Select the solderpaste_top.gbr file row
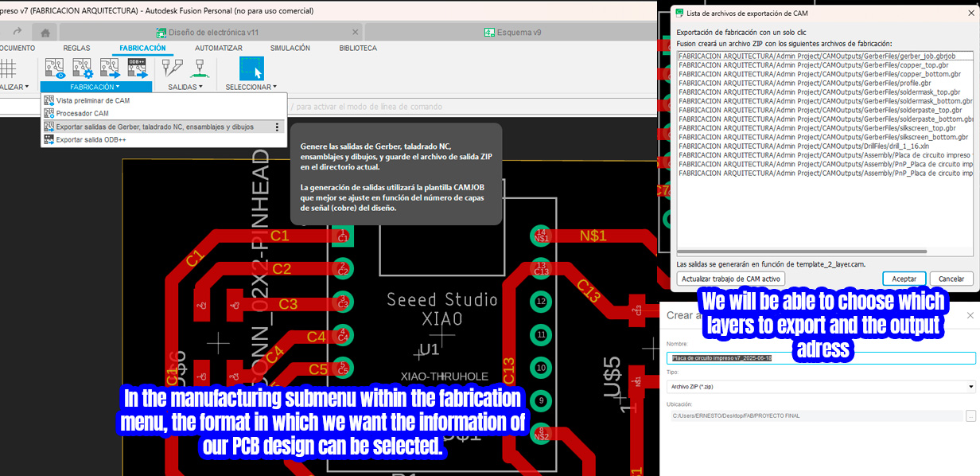Image resolution: width=980 pixels, height=476 pixels. 826,110
